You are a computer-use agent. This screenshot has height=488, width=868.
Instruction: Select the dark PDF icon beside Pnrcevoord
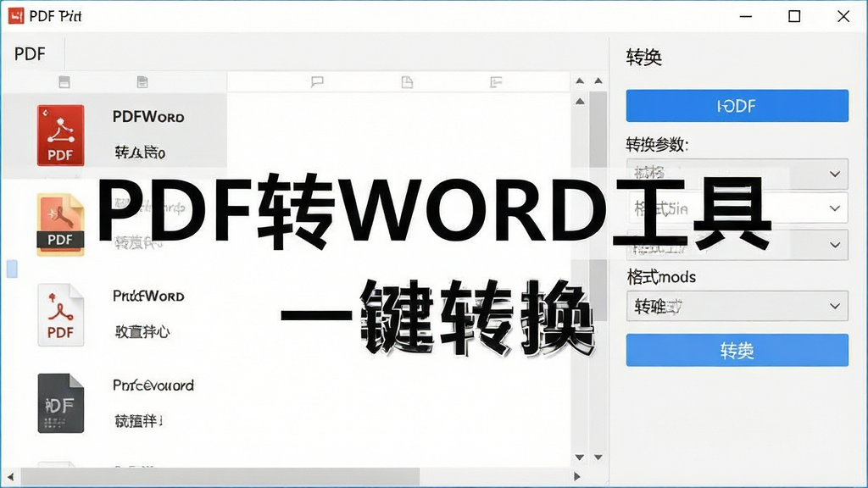[61, 402]
